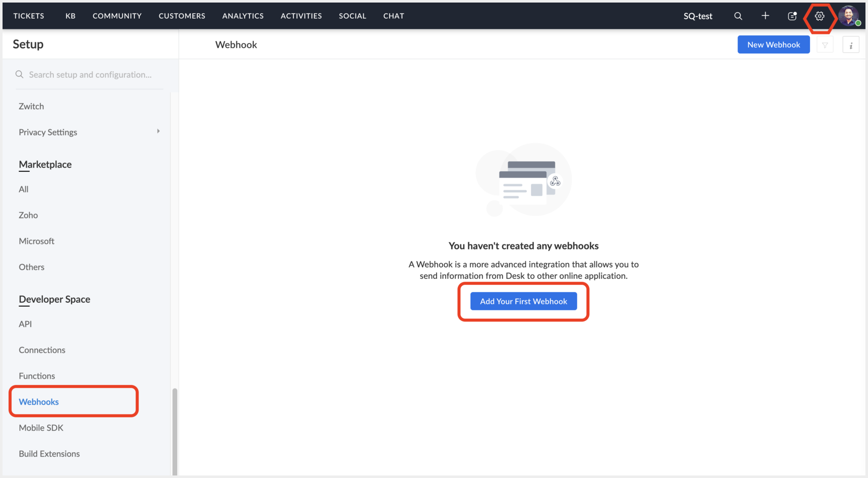Image resolution: width=868 pixels, height=478 pixels.
Task: Expand Privacy Settings submenu arrow
Action: [158, 132]
